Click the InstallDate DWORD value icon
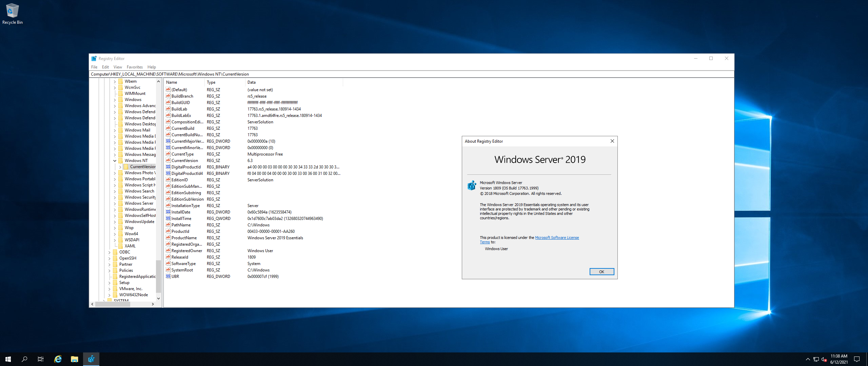The width and height of the screenshot is (868, 366). point(168,212)
